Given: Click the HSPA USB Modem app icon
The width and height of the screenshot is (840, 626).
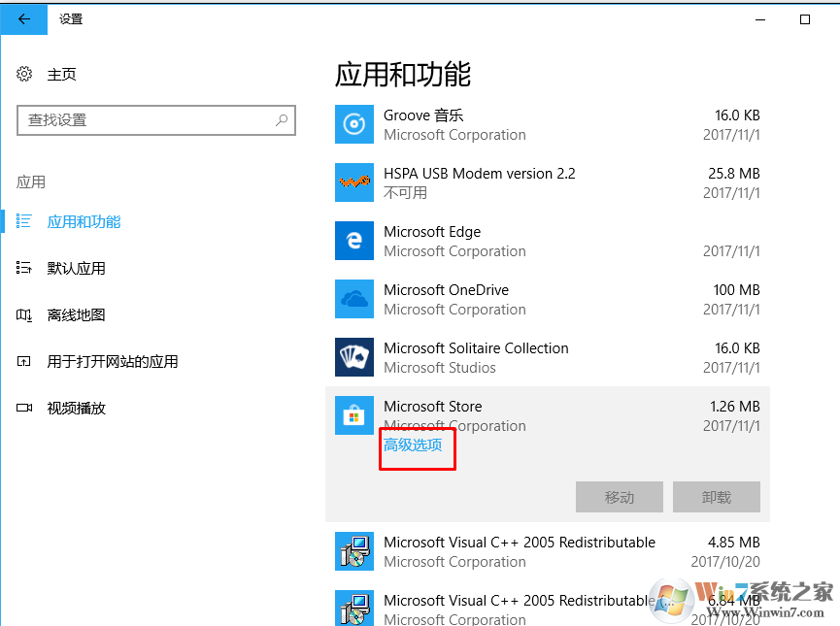Looking at the screenshot, I should point(354,182).
